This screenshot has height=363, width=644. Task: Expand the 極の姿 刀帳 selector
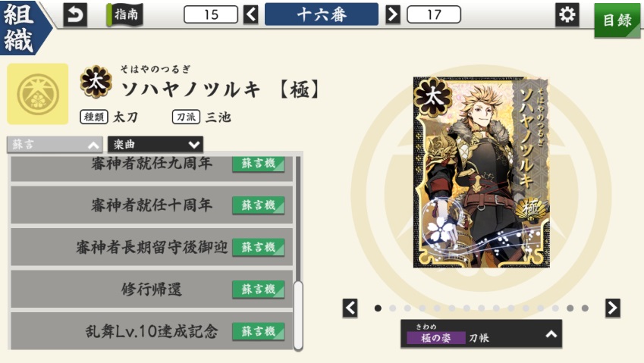pos(481,334)
